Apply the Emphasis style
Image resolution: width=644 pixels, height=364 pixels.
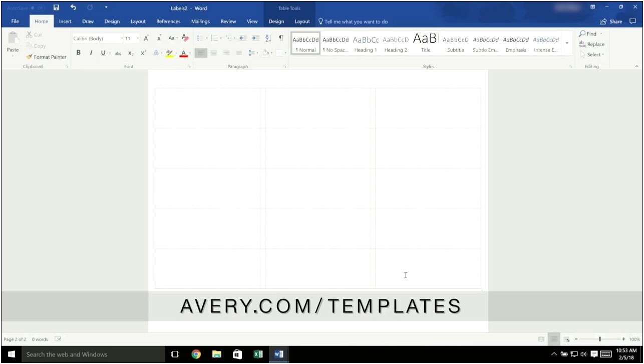(x=516, y=44)
